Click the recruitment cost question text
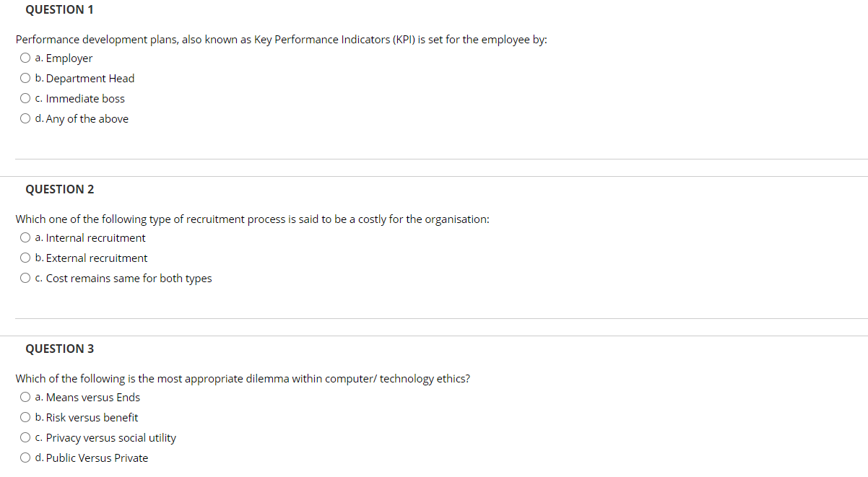Viewport: 868px width, 477px height. coord(252,219)
